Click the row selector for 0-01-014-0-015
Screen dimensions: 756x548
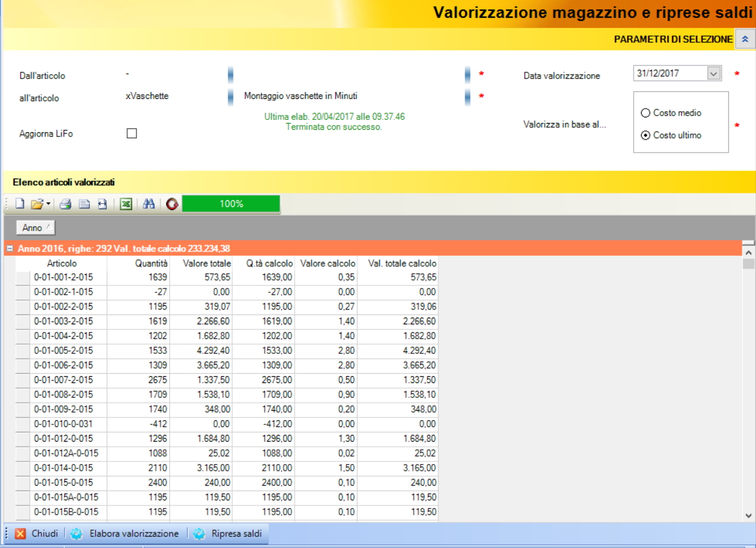23,468
